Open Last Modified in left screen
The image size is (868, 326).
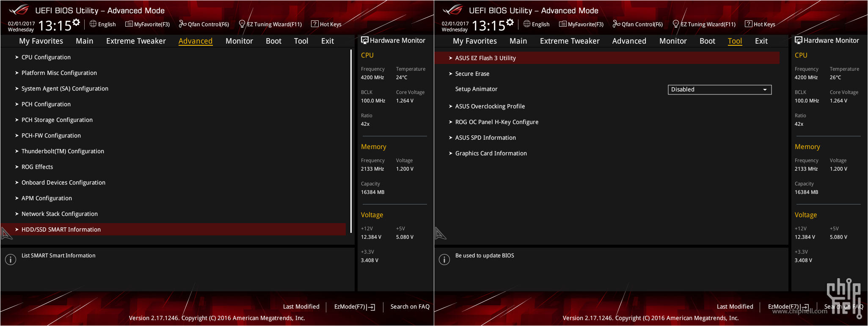[x=301, y=307]
